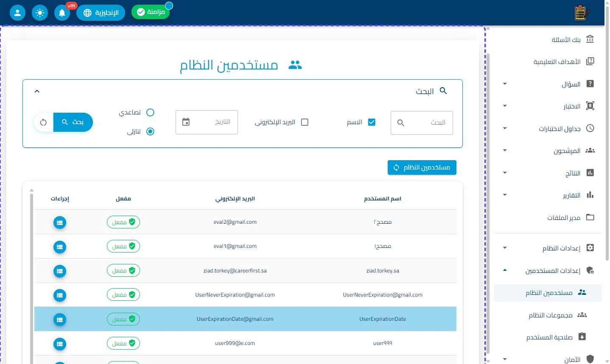Click the مفعل column header
The image size is (610, 364).
click(123, 199)
